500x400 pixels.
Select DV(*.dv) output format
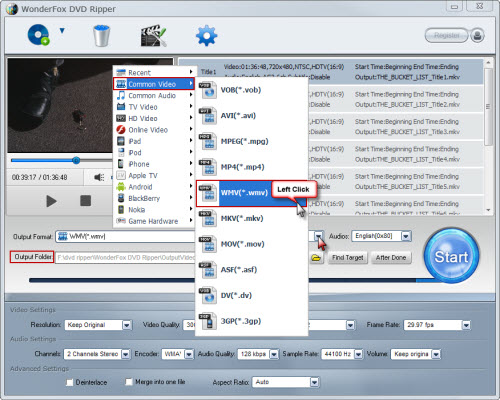pyautogui.click(x=251, y=295)
